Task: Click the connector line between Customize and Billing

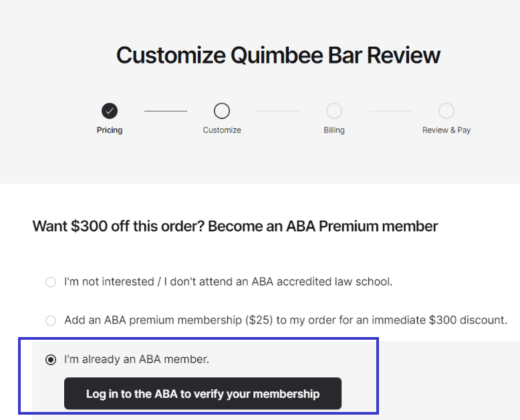Action: (x=278, y=111)
